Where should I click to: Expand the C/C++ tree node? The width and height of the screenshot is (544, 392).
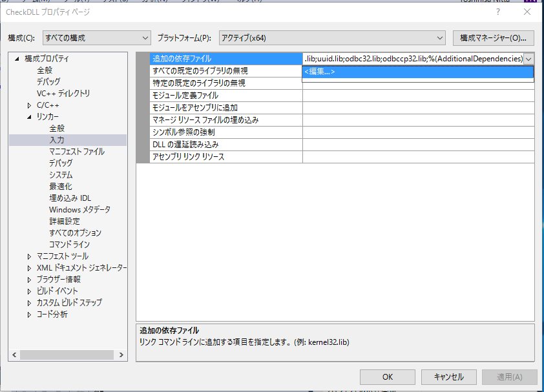[30, 105]
